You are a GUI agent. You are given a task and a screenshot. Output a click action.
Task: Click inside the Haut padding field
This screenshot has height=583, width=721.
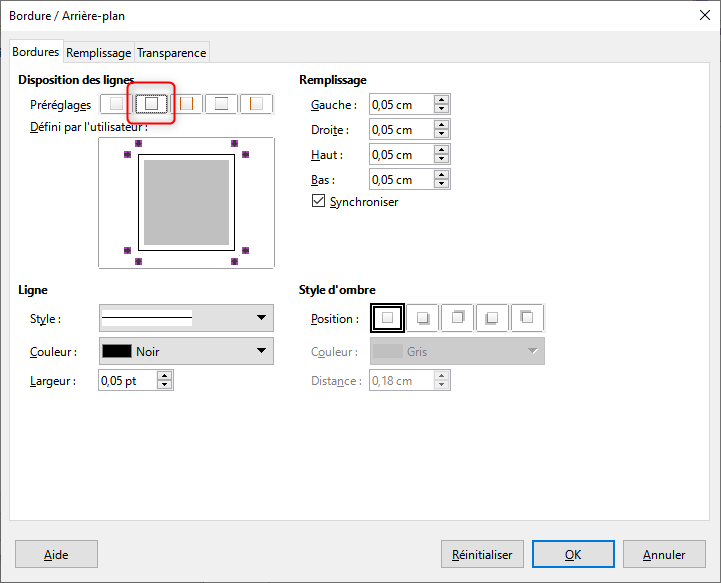[400, 155]
